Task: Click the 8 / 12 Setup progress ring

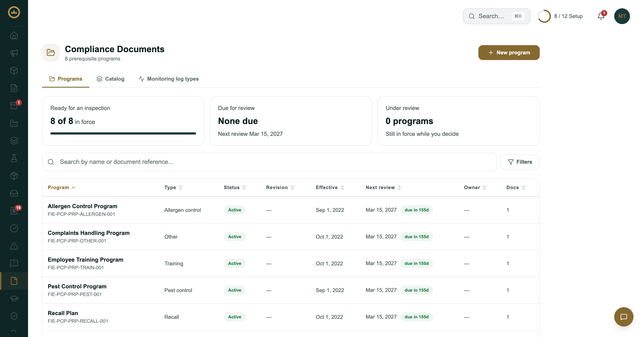Action: tap(545, 16)
